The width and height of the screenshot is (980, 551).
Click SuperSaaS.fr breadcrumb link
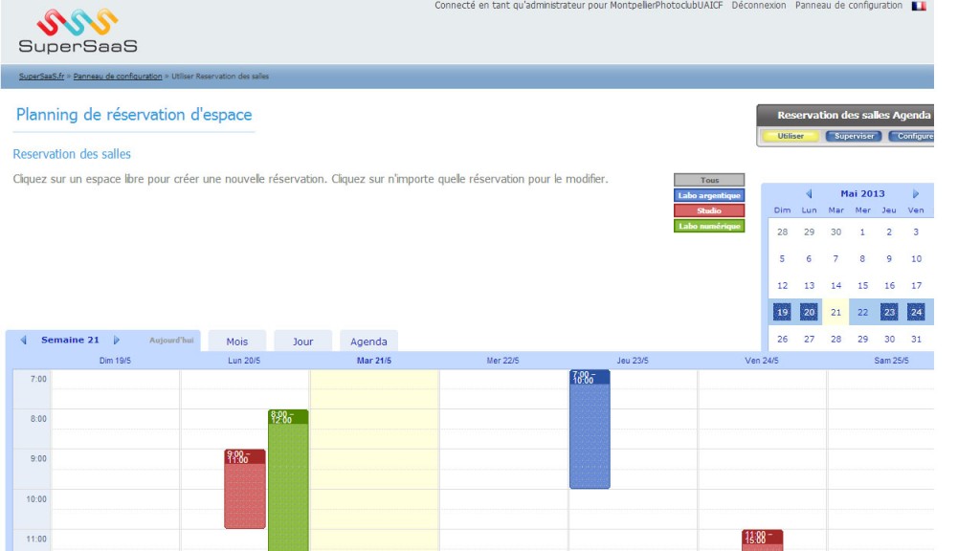tap(41, 77)
